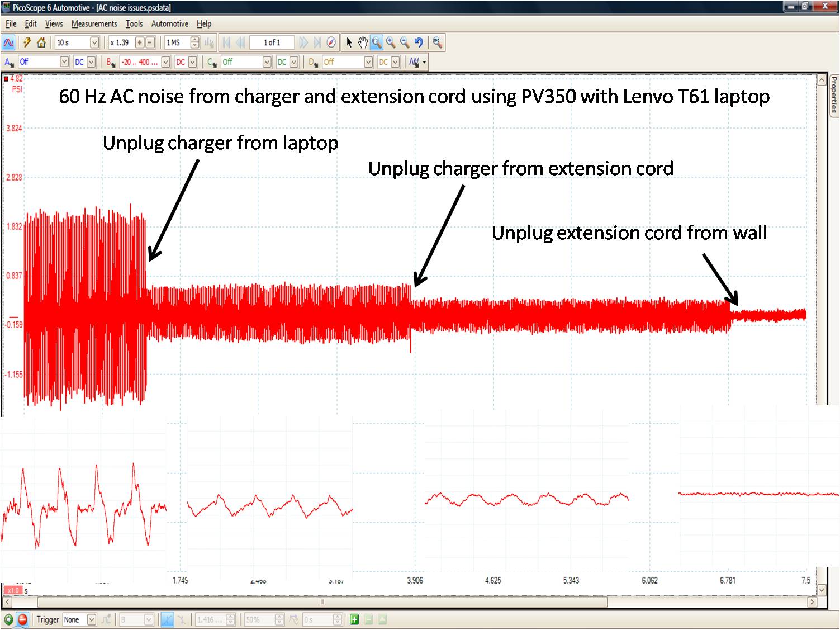This screenshot has height=630, width=840.
Task: Open the 10 s timebase dropdown
Action: click(x=94, y=42)
